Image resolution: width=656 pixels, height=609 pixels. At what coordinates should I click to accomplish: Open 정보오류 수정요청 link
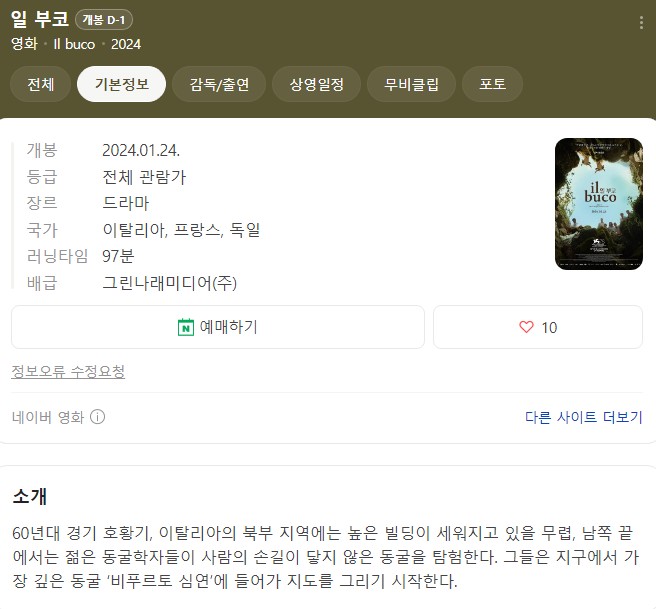click(x=68, y=371)
